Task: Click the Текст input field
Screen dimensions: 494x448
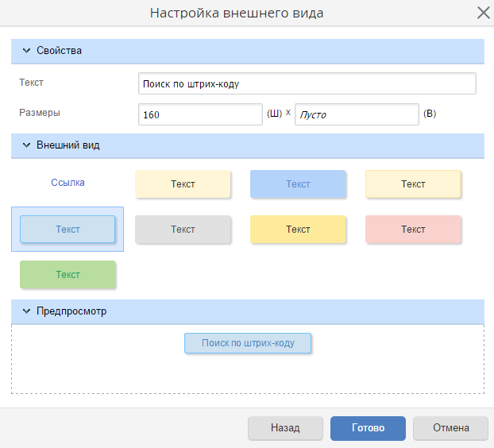Action: [307, 83]
